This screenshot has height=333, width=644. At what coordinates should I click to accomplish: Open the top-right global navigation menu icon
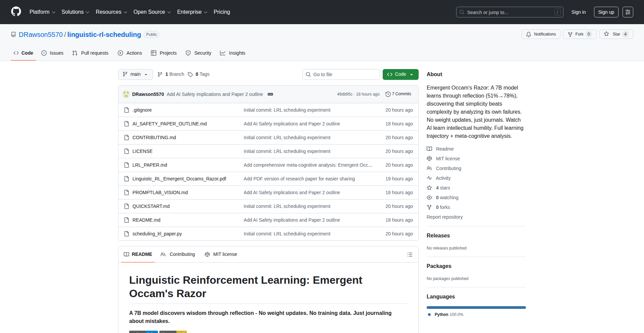(628, 12)
